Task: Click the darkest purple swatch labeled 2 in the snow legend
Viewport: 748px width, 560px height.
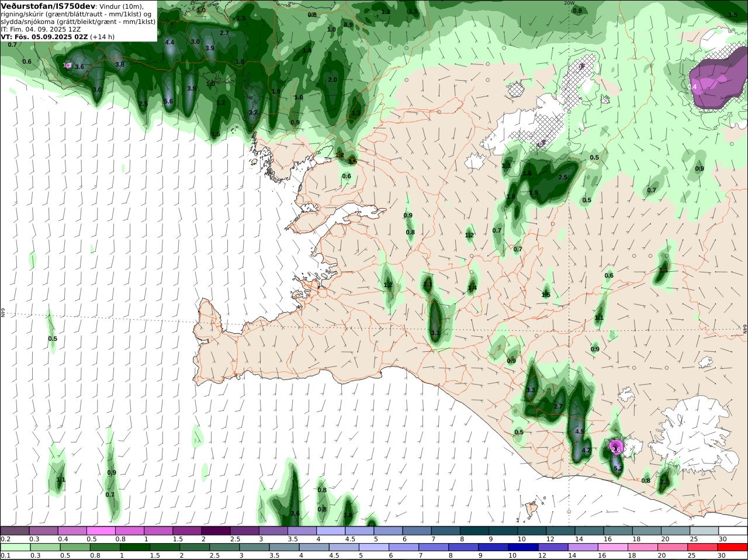Action: click(216, 531)
